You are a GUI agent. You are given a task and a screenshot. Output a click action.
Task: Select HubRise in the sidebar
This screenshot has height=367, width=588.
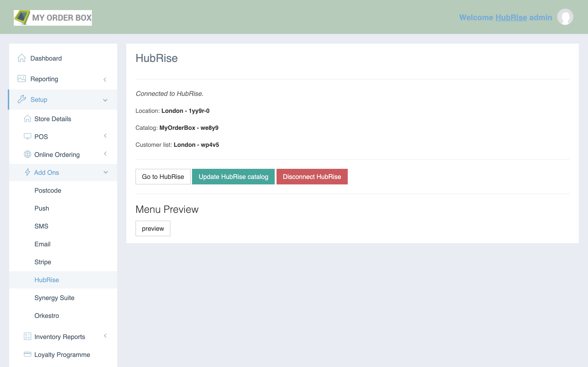(x=47, y=280)
